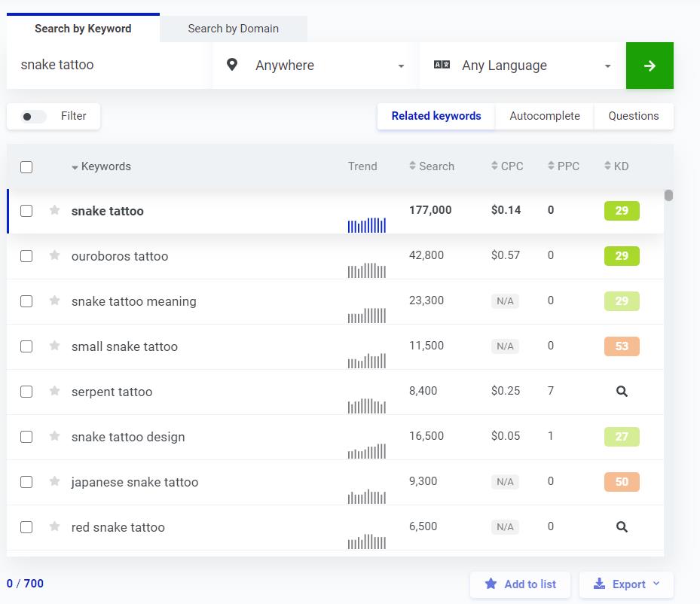The width and height of the screenshot is (700, 604).
Task: Enable the Filter toggle switch
Action: tap(34, 117)
